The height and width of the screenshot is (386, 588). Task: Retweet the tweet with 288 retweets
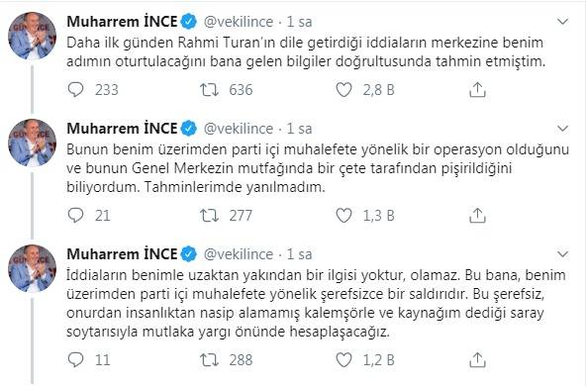209,360
